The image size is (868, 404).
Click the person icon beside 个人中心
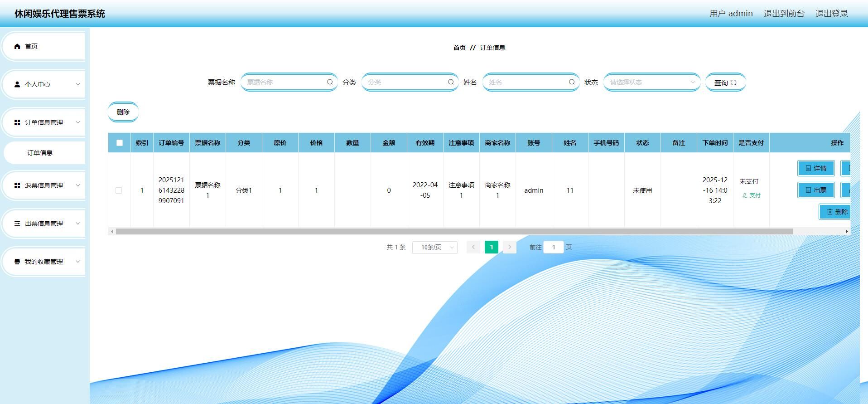click(x=17, y=84)
